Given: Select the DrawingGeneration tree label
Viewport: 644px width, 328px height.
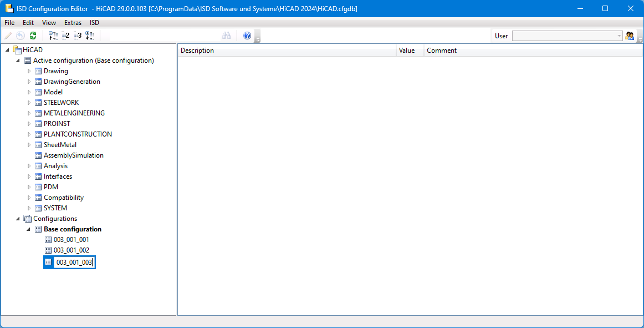Looking at the screenshot, I should point(72,82).
